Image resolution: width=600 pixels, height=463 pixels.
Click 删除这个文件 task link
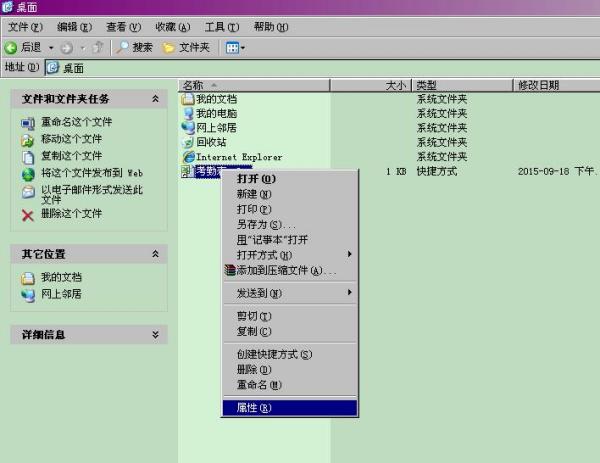[x=72, y=214]
